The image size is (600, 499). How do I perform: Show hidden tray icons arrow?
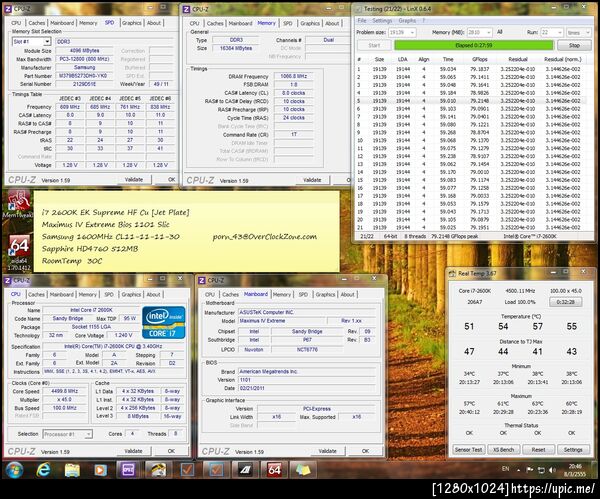(x=518, y=470)
